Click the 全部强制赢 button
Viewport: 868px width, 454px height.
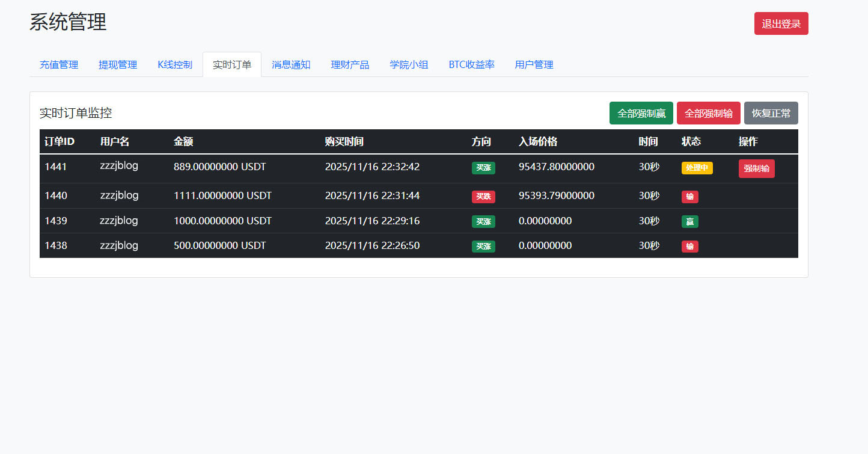coord(641,113)
